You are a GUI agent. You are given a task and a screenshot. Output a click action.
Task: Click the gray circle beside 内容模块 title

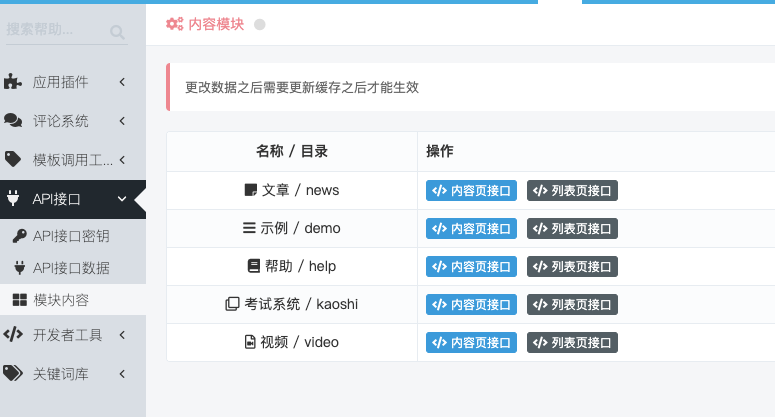pos(259,24)
